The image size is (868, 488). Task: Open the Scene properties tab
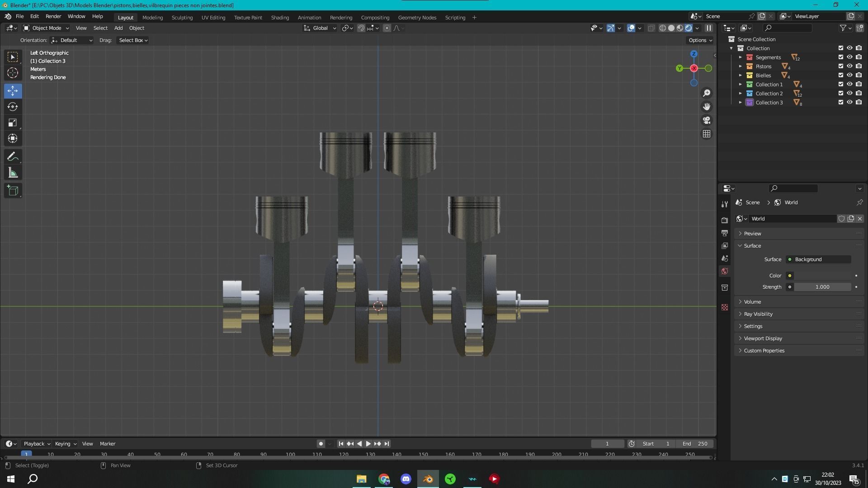pyautogui.click(x=725, y=258)
